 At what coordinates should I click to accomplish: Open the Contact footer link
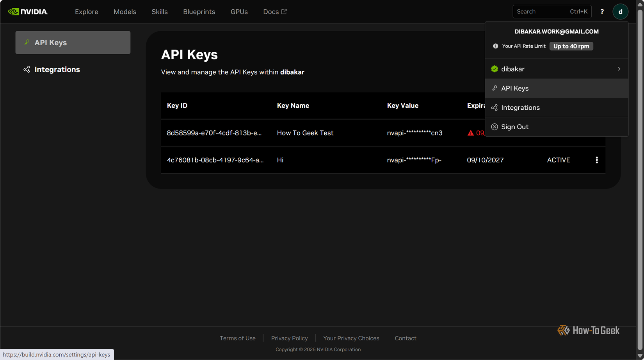pos(406,338)
